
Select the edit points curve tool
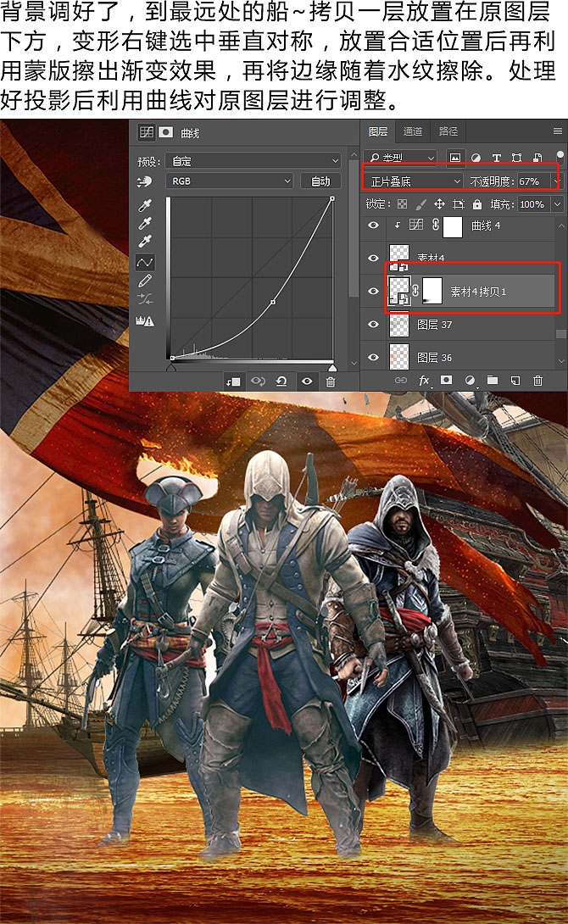coord(144,262)
